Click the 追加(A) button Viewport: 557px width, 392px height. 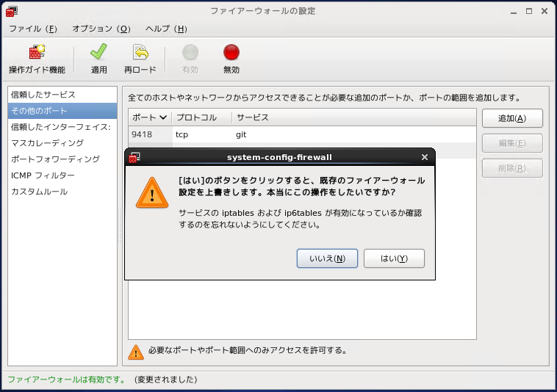pos(512,118)
